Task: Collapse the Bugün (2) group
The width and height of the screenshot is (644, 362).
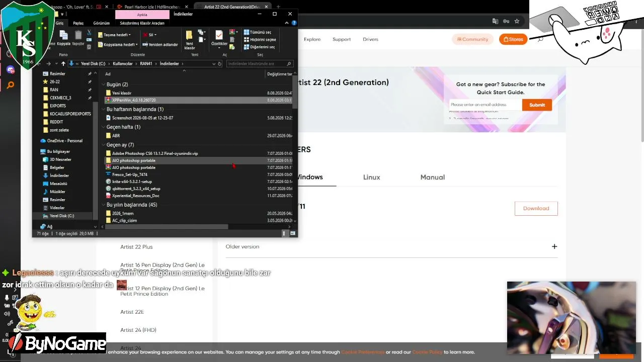Action: click(103, 84)
